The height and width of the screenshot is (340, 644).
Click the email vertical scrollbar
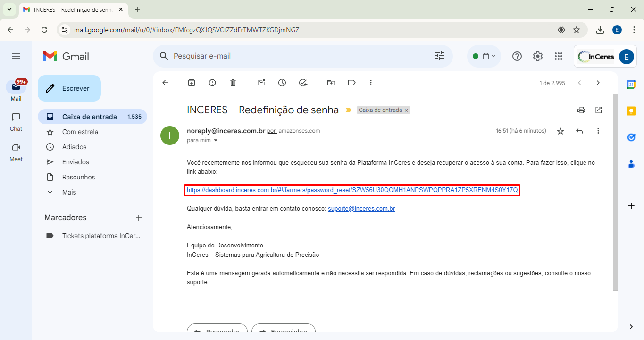coord(615,192)
